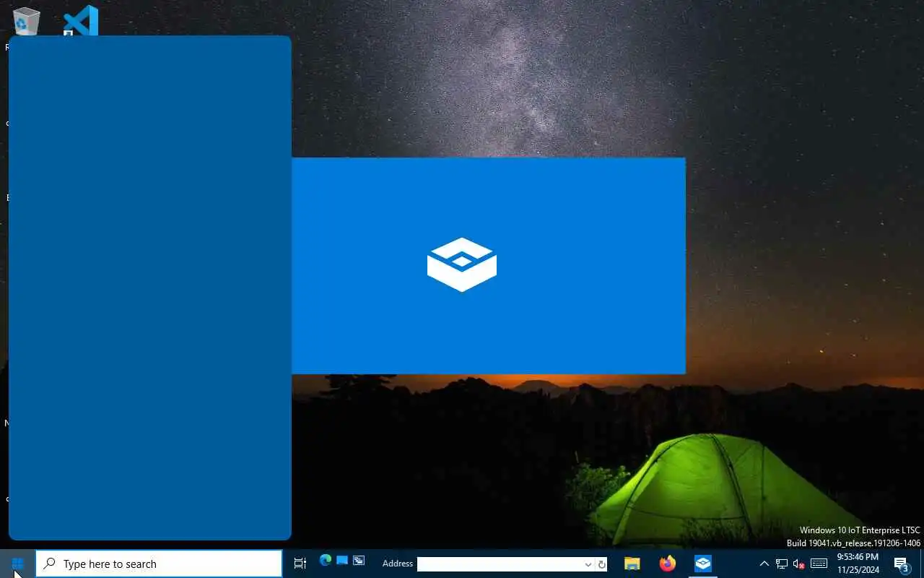Select the Recycle Bin desktop icon
The image size is (924, 578).
[x=26, y=21]
